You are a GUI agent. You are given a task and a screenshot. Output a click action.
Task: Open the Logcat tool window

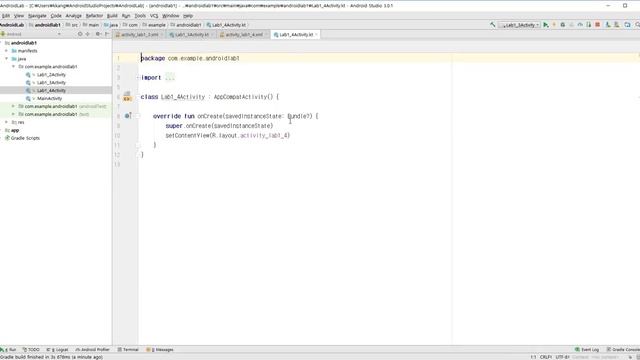(58, 350)
